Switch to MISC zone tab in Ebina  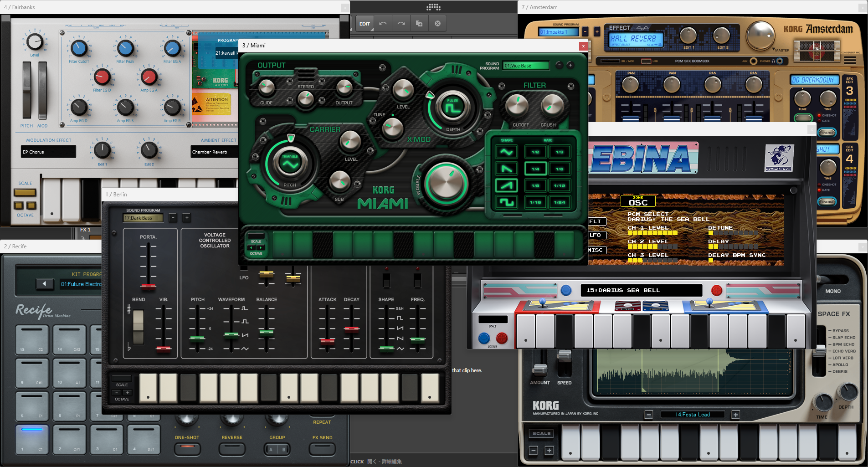pyautogui.click(x=597, y=250)
